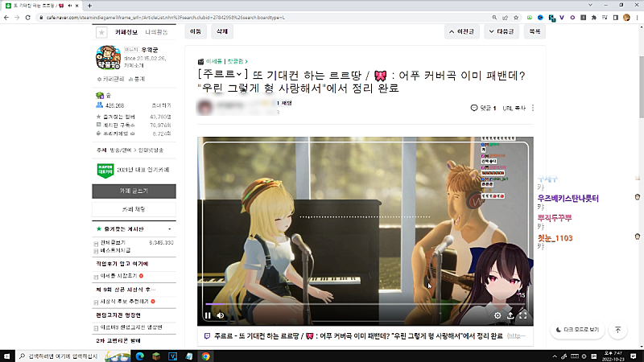Open Chrome extensions puzzle icon
Viewport: 644px width, 362px height.
[x=594, y=18]
